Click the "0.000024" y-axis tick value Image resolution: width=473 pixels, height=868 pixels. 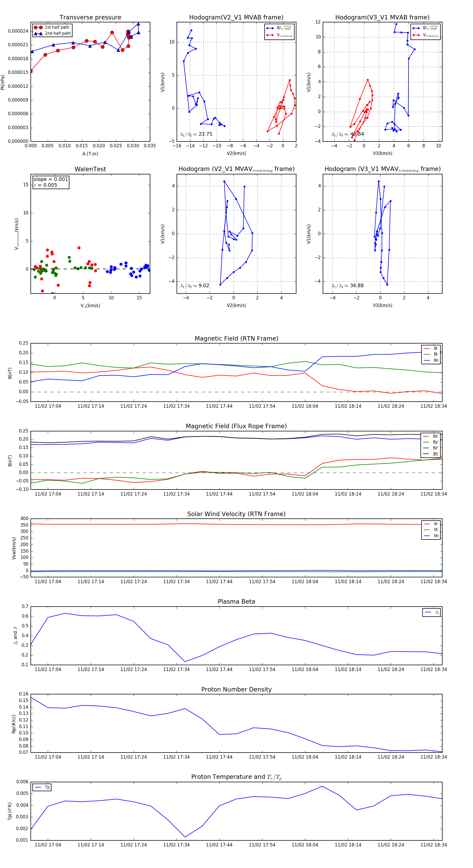(18, 31)
